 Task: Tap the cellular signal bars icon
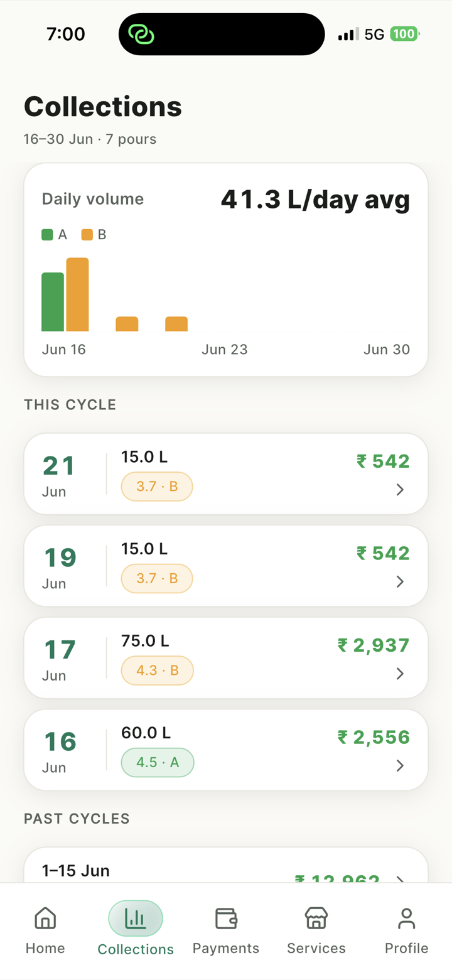[x=348, y=35]
